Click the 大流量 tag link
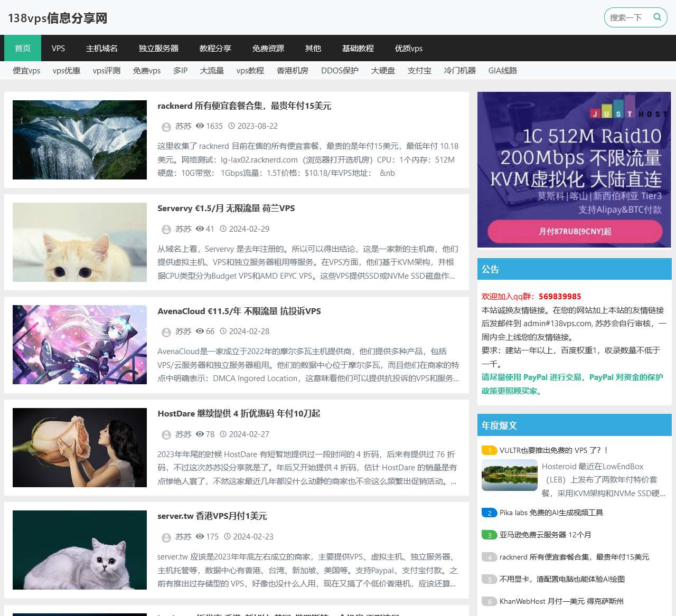Image resolution: width=676 pixels, height=616 pixels. [212, 70]
